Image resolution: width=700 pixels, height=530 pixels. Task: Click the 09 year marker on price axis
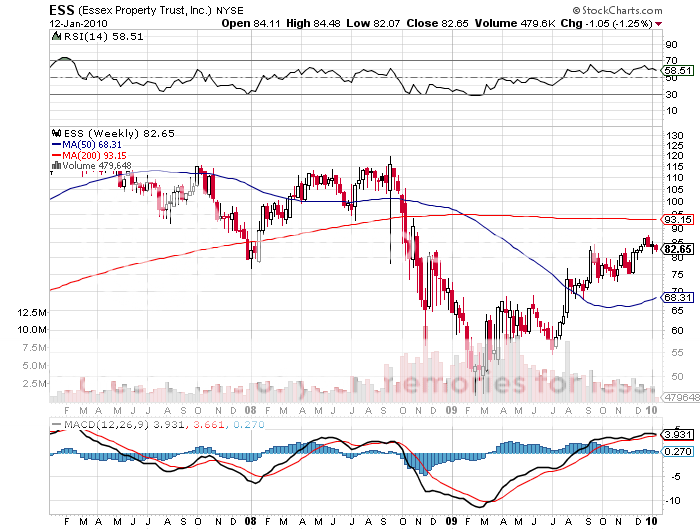(451, 409)
